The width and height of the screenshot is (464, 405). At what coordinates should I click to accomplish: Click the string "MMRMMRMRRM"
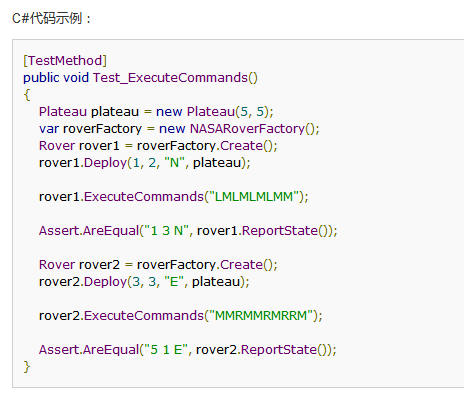click(261, 316)
